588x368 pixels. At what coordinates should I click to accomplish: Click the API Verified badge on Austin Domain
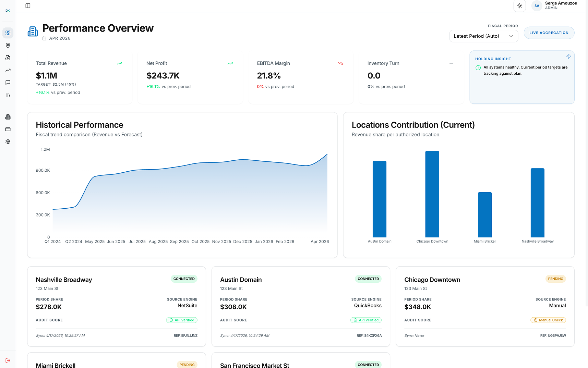click(366, 320)
